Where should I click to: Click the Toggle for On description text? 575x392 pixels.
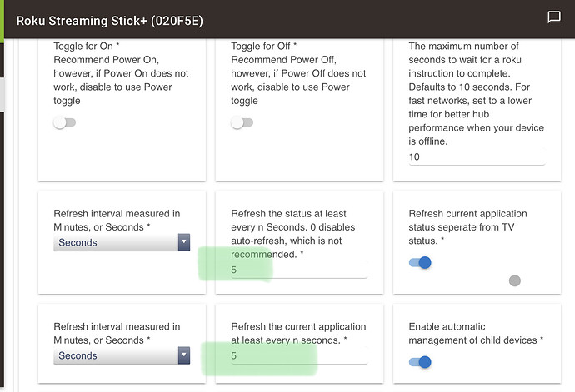point(121,73)
